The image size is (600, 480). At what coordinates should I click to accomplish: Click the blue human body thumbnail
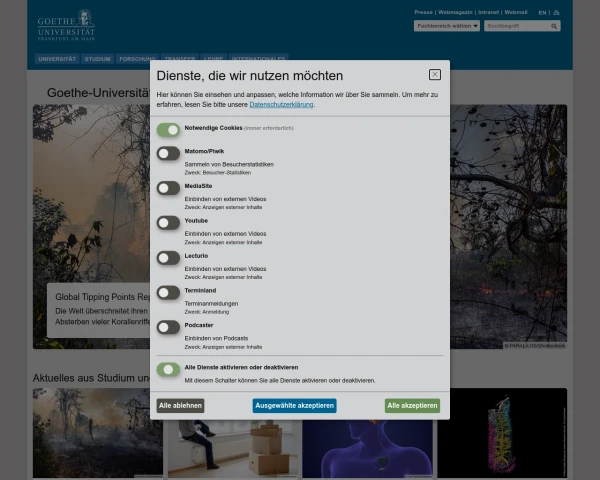(368, 449)
